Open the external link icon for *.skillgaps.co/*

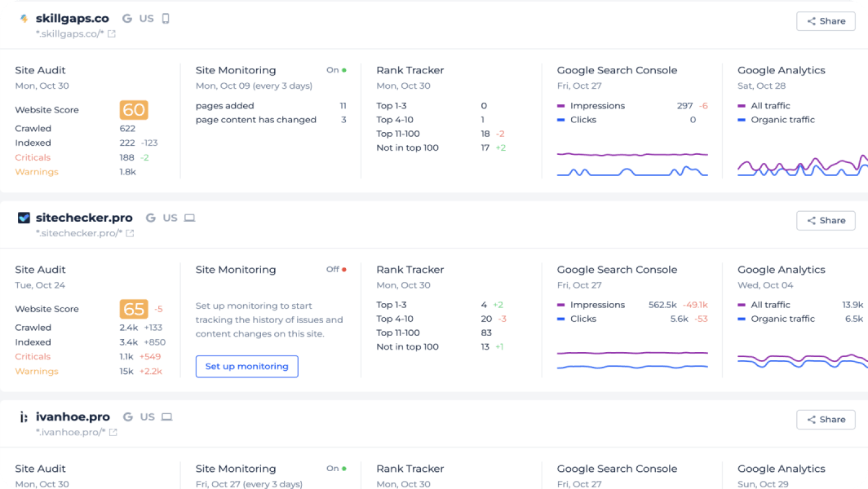pyautogui.click(x=111, y=33)
